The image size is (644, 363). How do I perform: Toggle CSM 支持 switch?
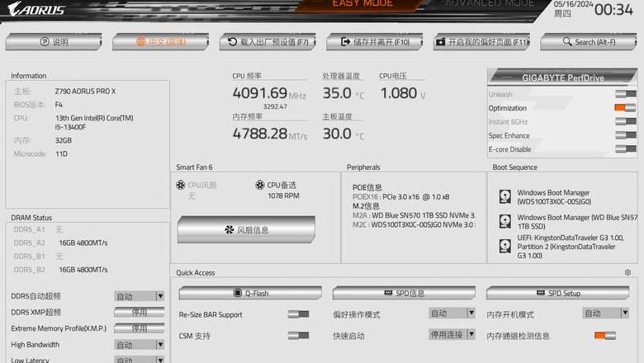(299, 336)
